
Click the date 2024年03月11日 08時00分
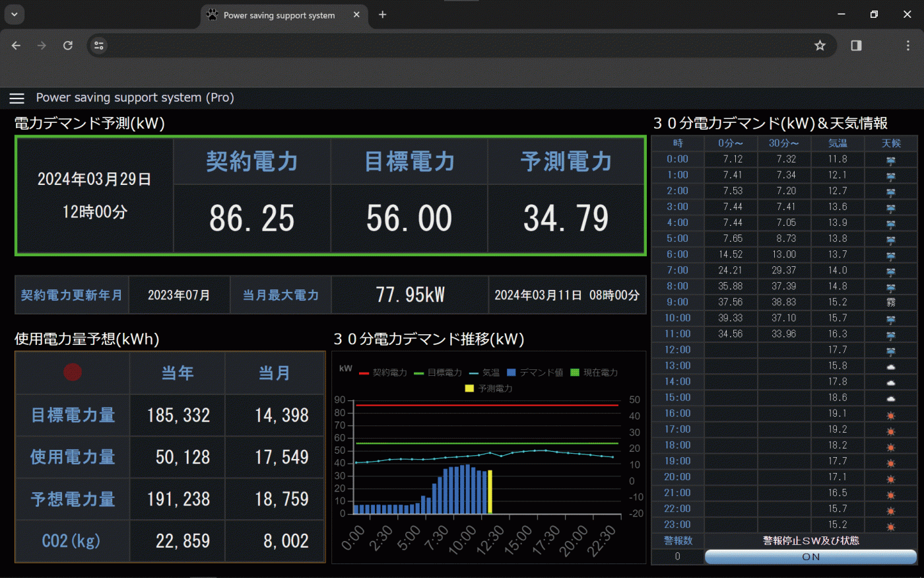(567, 295)
